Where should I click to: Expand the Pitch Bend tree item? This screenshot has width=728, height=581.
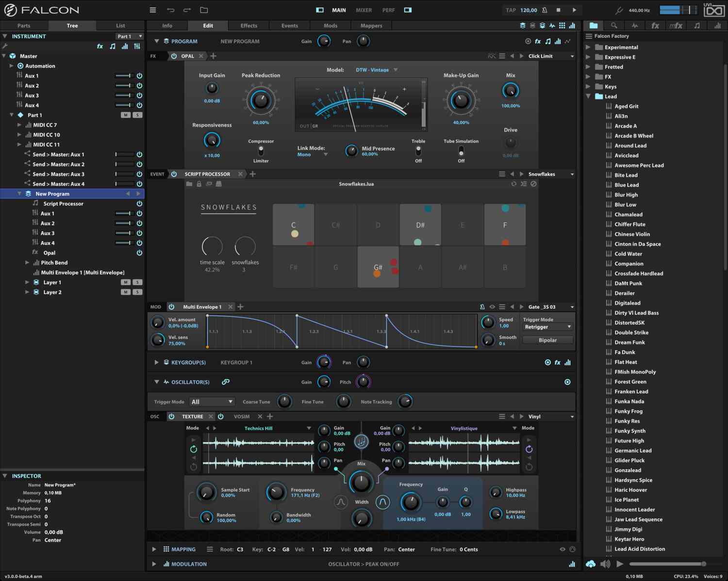click(27, 263)
